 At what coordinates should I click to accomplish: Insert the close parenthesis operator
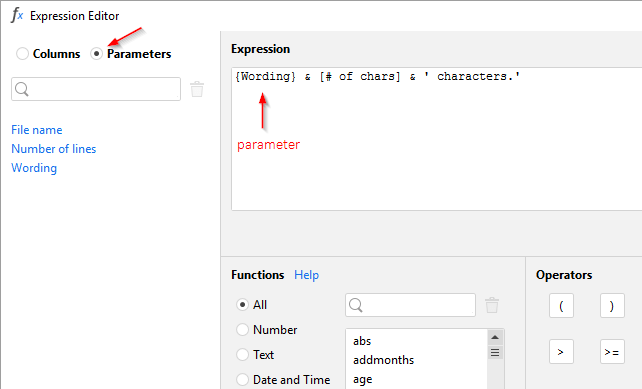coord(612,305)
